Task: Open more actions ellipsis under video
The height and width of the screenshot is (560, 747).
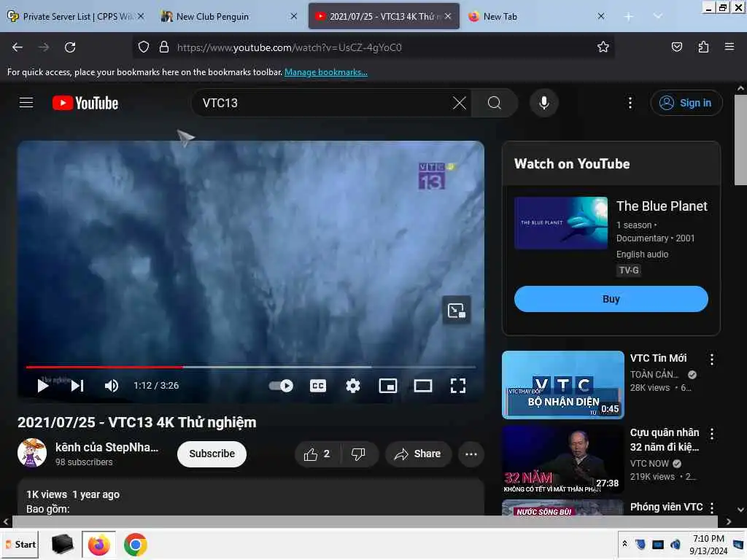Action: pos(471,454)
